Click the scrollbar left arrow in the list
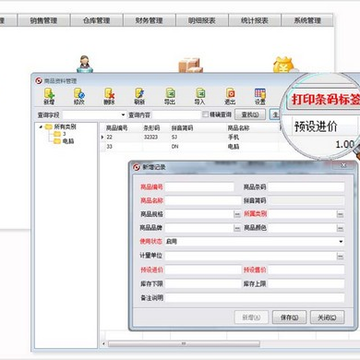This screenshot has height=360, width=360. pos(104,343)
